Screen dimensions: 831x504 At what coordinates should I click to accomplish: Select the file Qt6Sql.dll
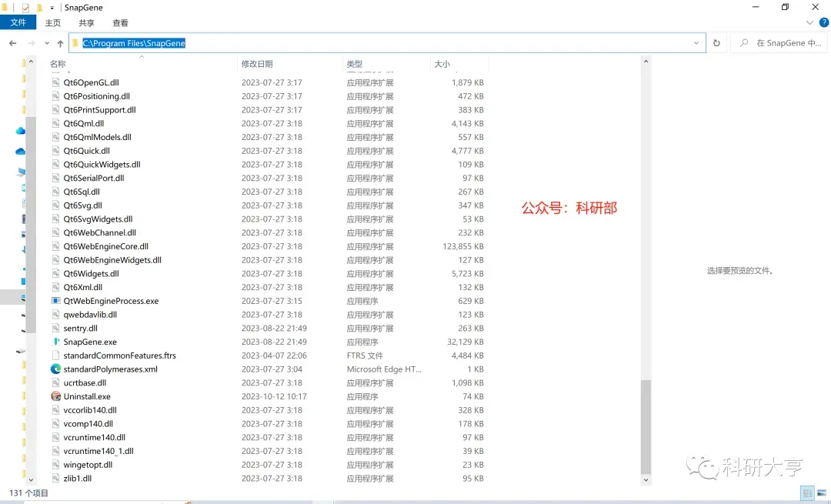pos(82,192)
